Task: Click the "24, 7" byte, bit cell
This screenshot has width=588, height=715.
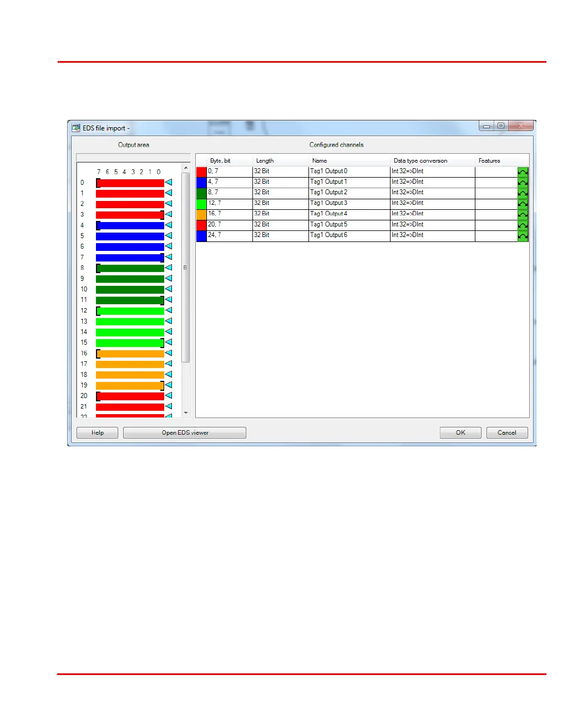Action: coord(230,236)
